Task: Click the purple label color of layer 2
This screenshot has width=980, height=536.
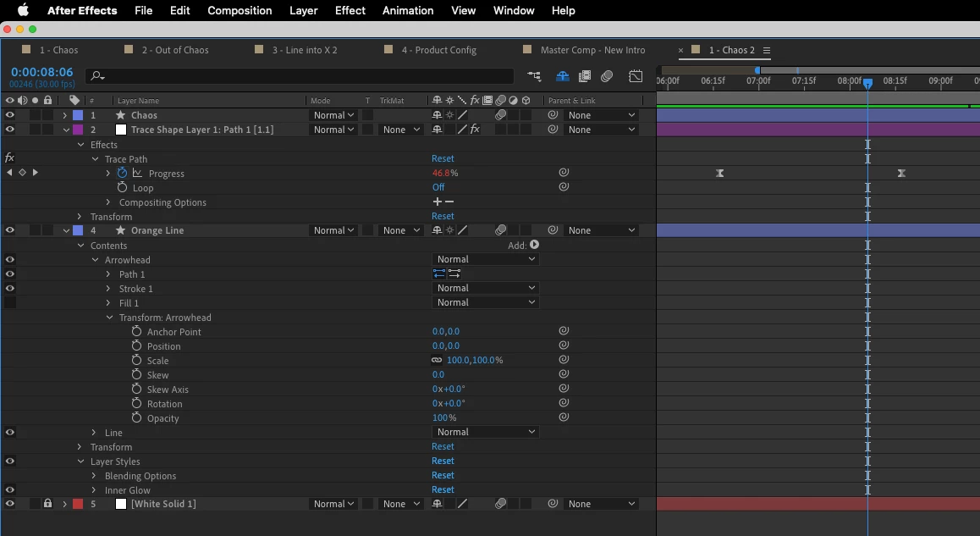Action: point(78,130)
